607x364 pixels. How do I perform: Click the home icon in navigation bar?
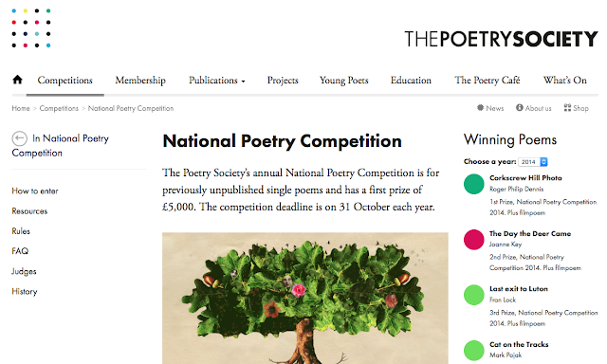17,80
